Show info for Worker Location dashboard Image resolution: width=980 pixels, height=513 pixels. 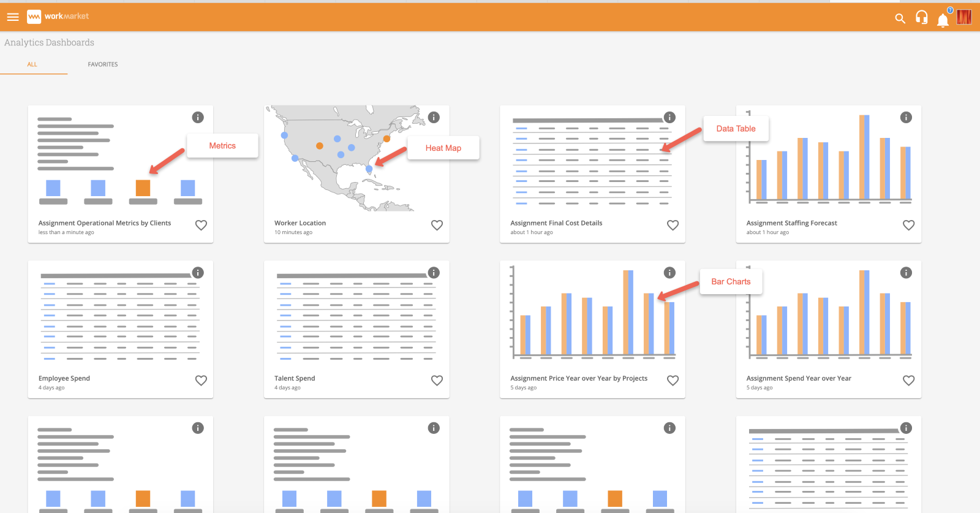coord(434,117)
